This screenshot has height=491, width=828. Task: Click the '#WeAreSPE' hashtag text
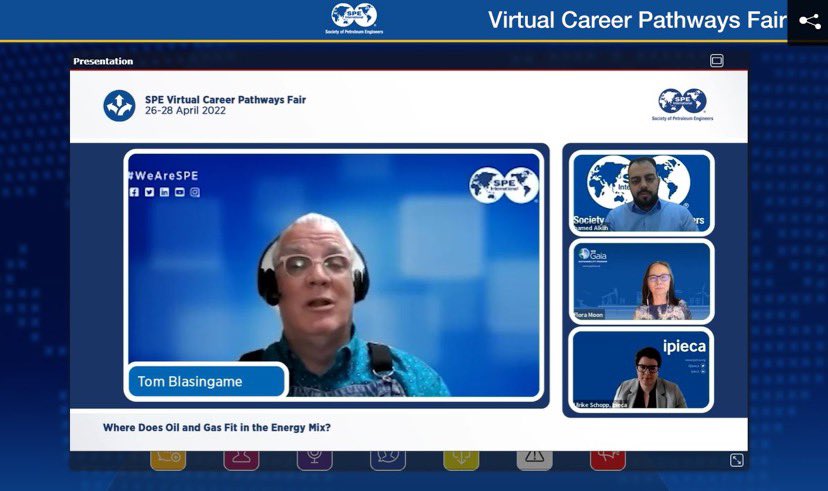(x=163, y=176)
